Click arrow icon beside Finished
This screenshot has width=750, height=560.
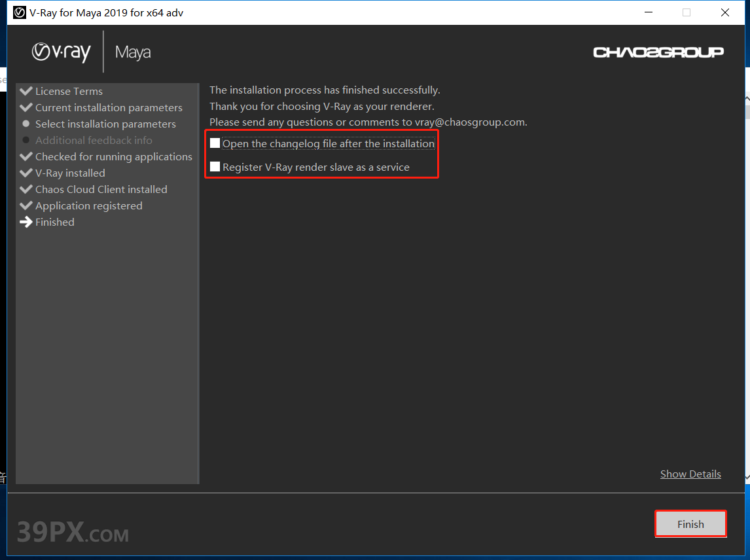(x=26, y=222)
